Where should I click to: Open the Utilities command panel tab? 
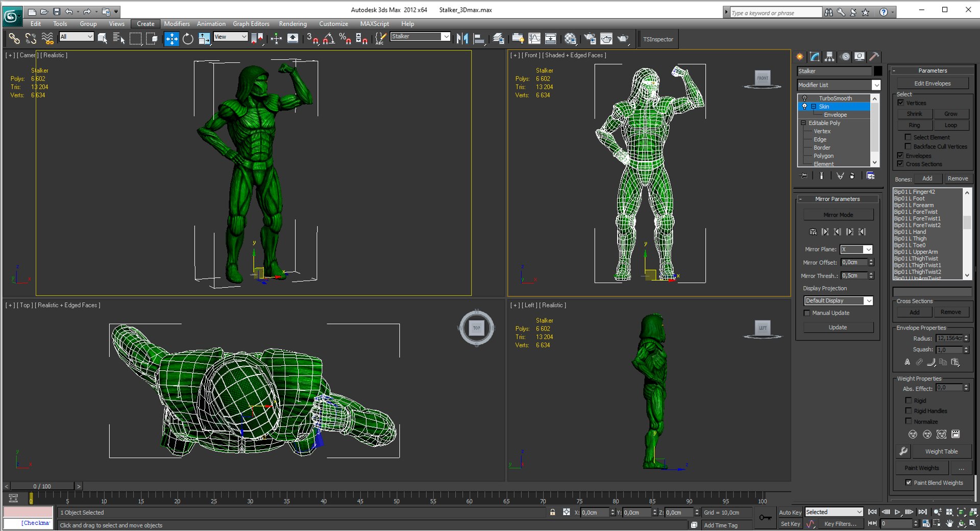coord(874,57)
